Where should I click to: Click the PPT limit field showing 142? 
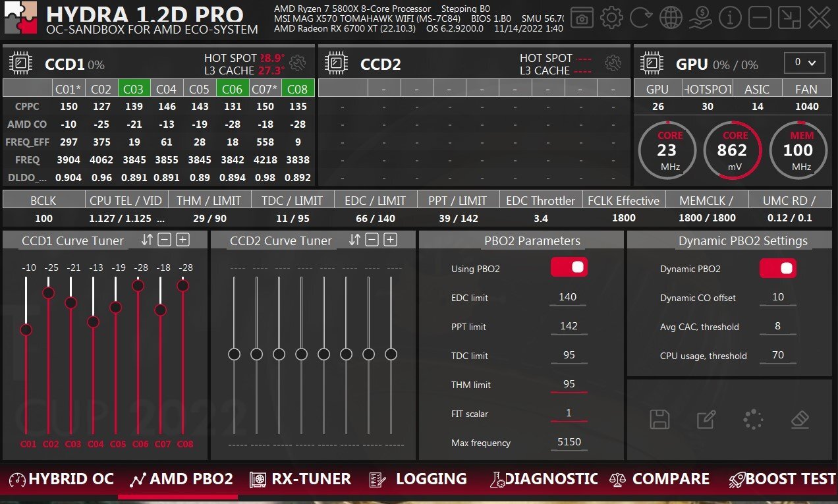click(569, 327)
